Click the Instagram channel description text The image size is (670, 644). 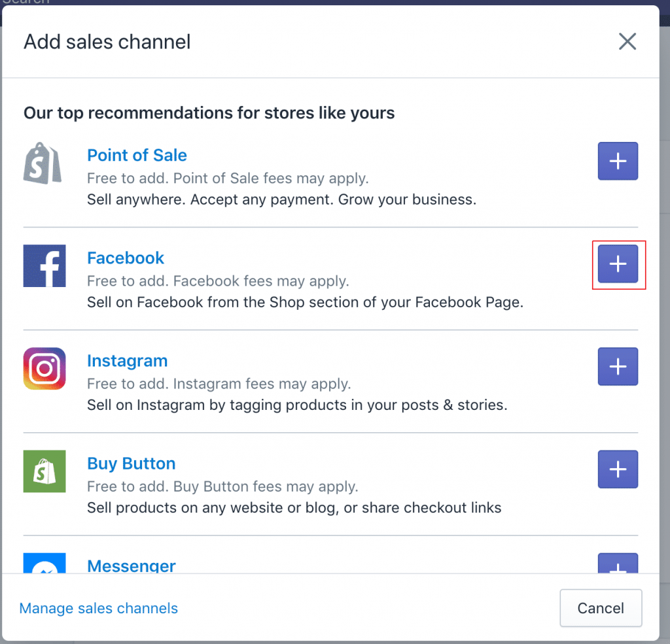(297, 405)
